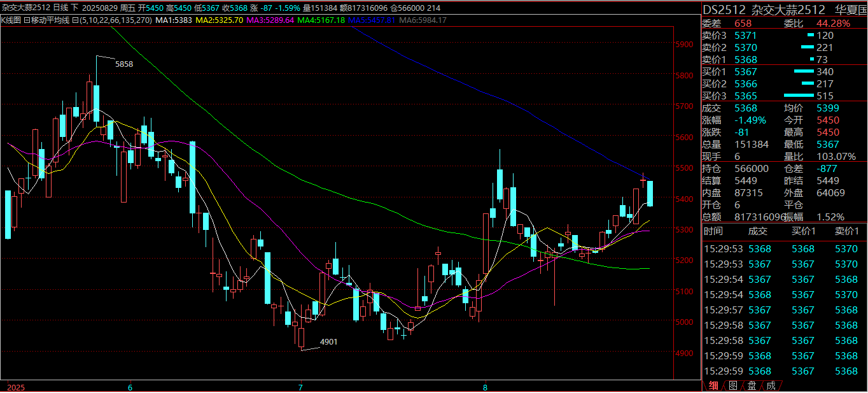Viewport: 868px width, 393px height.
Task: Click month 8 on the time axis
Action: 485,387
